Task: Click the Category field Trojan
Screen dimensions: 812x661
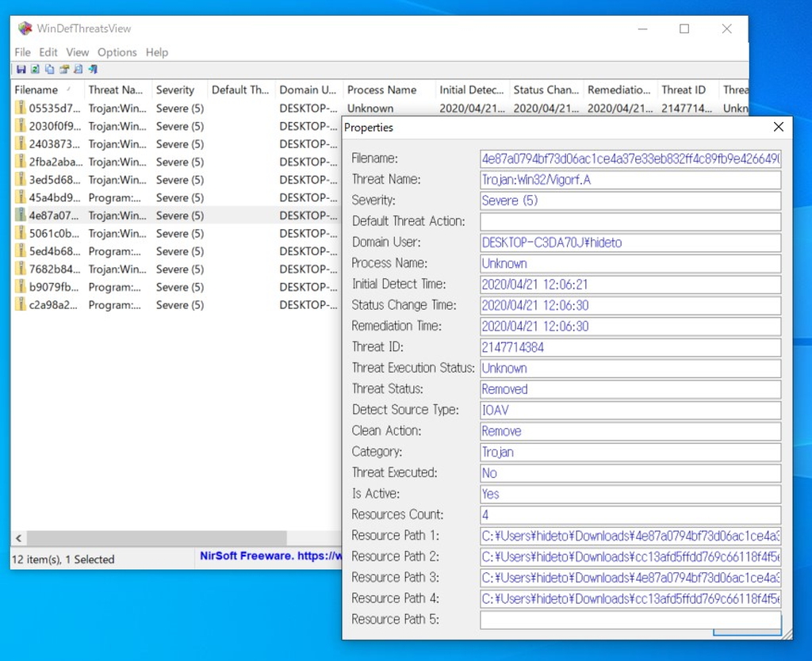Action: (x=630, y=452)
